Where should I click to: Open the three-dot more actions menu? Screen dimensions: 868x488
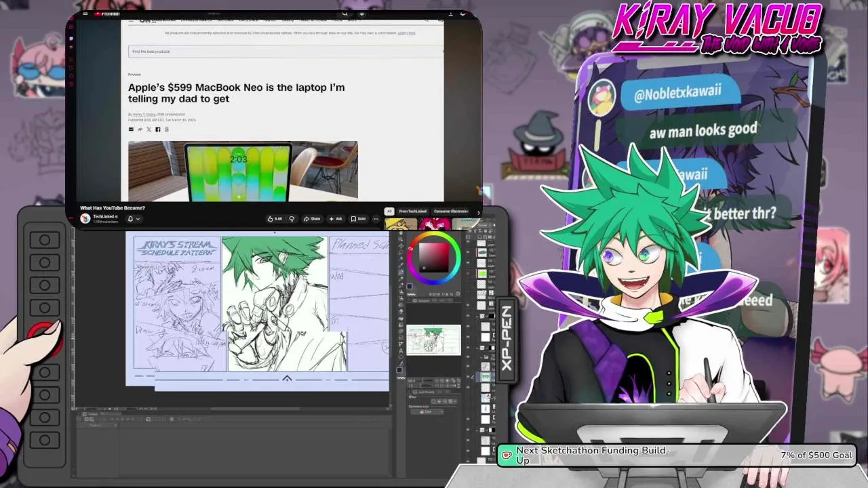pos(376,219)
